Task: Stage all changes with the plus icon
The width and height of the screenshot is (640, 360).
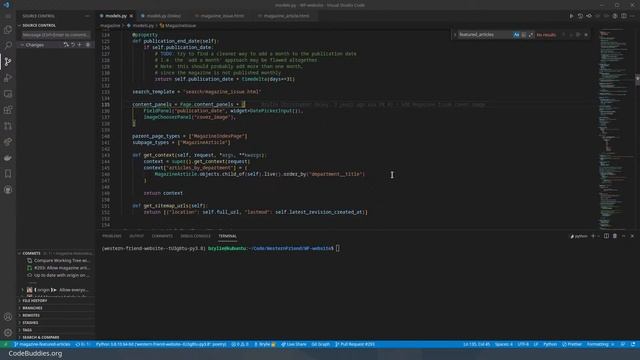Action: pyautogui.click(x=80, y=45)
